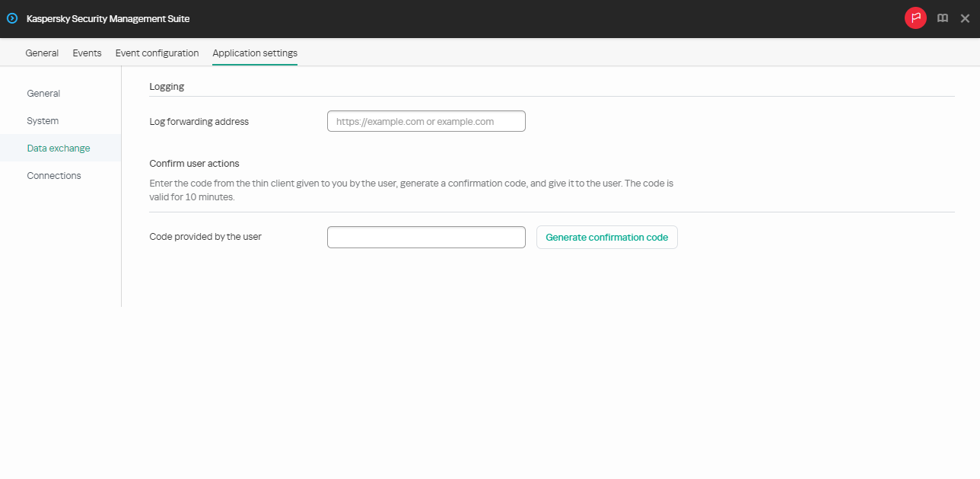Open the Event configuration tab
Viewport: 980px width, 479px height.
[157, 53]
